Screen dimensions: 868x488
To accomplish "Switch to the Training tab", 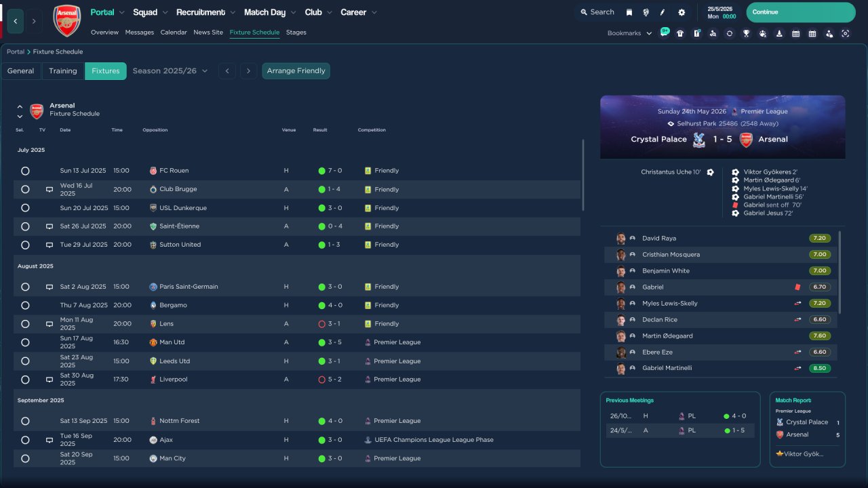I will tap(63, 71).
